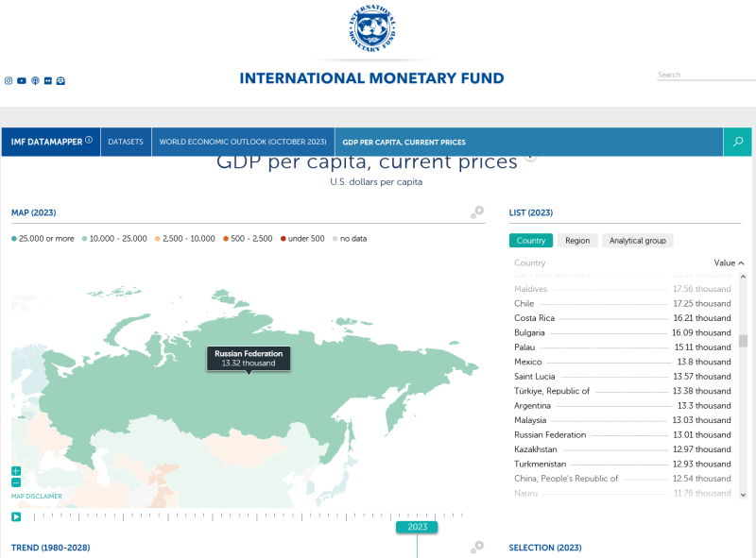Click the list scrollbar thumb

(x=743, y=341)
